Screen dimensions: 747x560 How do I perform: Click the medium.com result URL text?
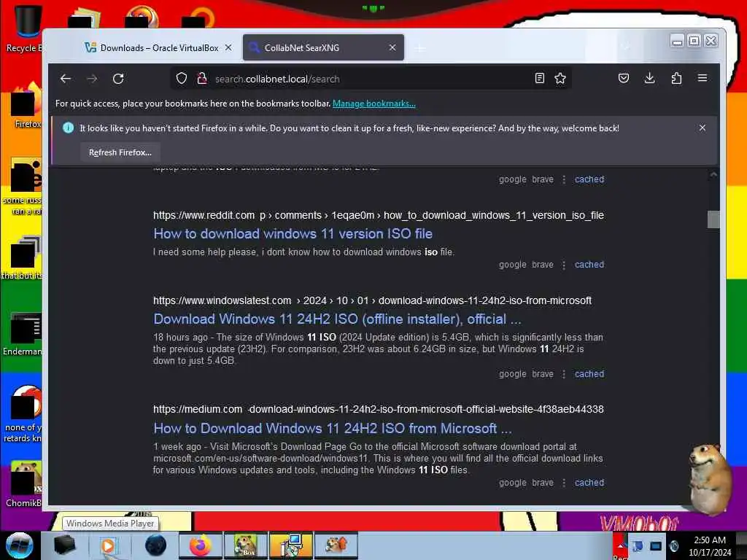point(379,409)
